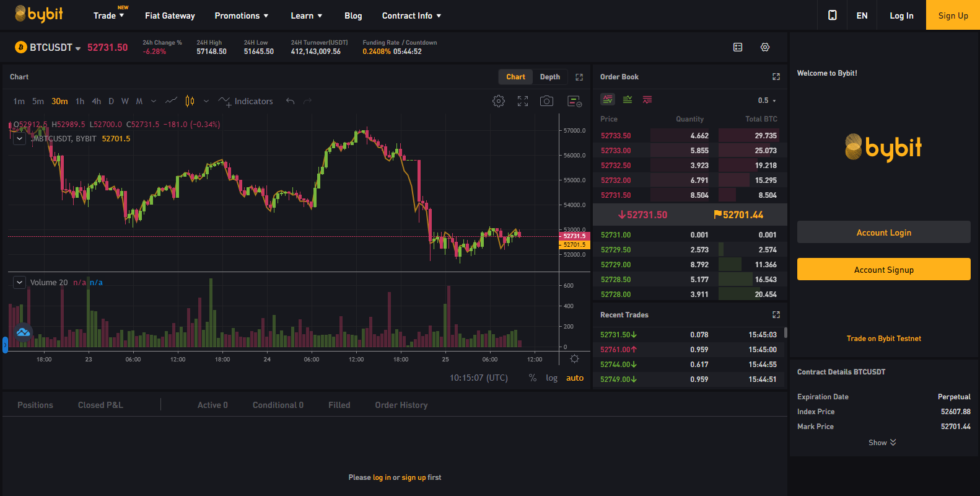Click the Sign Up button in header

coord(953,15)
